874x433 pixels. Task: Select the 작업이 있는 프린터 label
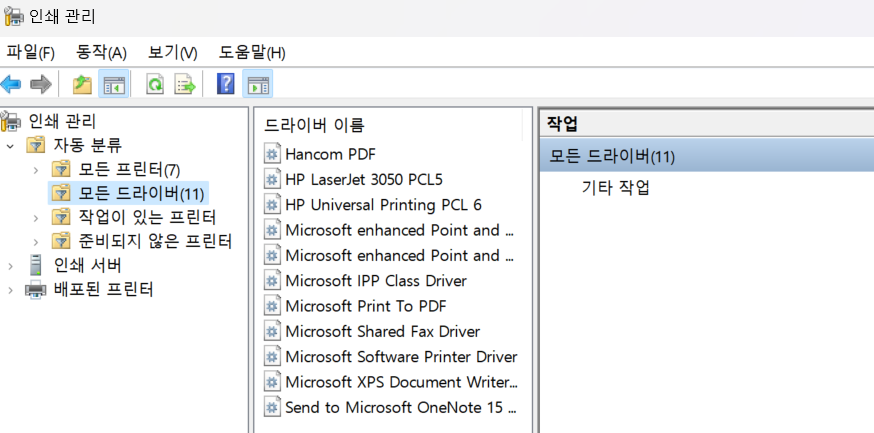tap(147, 217)
